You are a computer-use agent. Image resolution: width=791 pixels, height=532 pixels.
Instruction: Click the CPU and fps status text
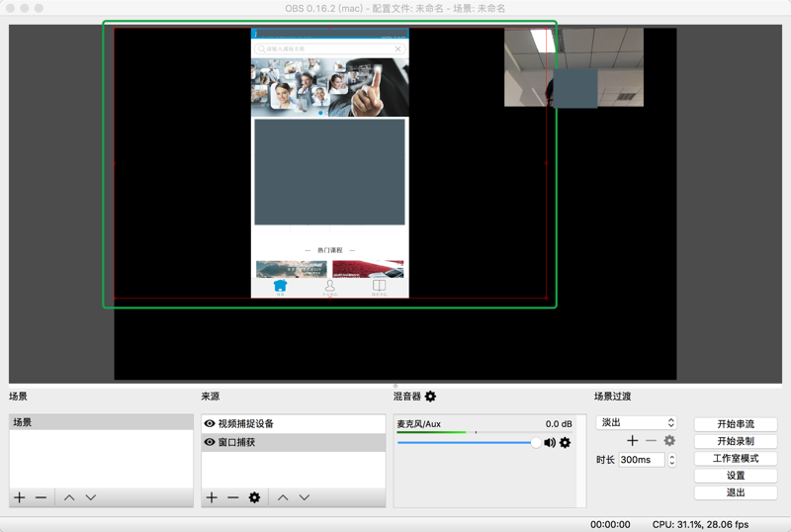pos(700,524)
